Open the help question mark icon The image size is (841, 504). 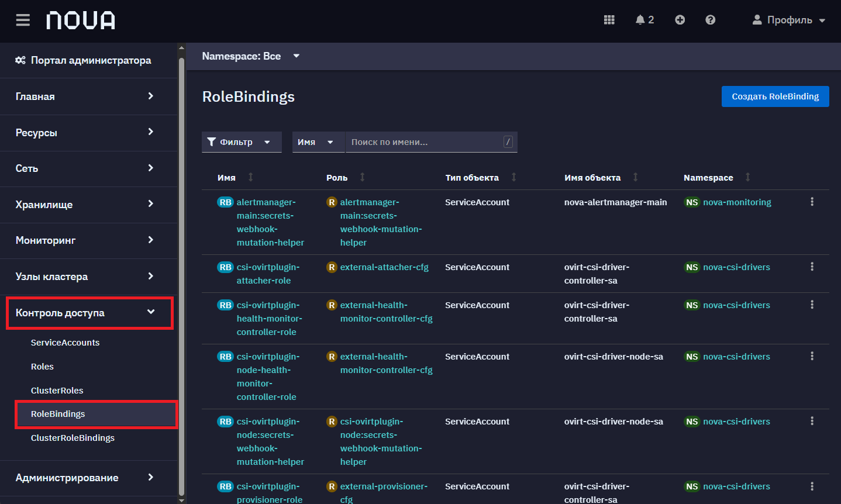coord(710,20)
